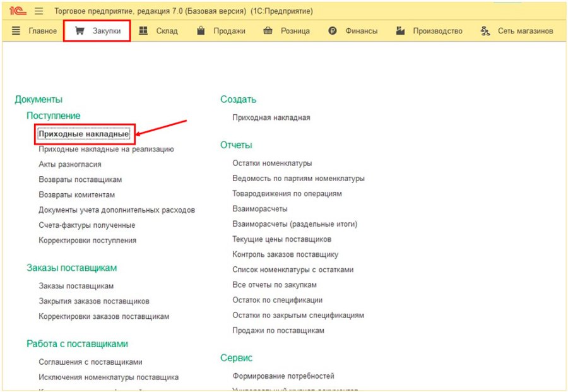Open Документы учета дополнительных расходов
Viewport: 568px width, 392px height.
[117, 210]
